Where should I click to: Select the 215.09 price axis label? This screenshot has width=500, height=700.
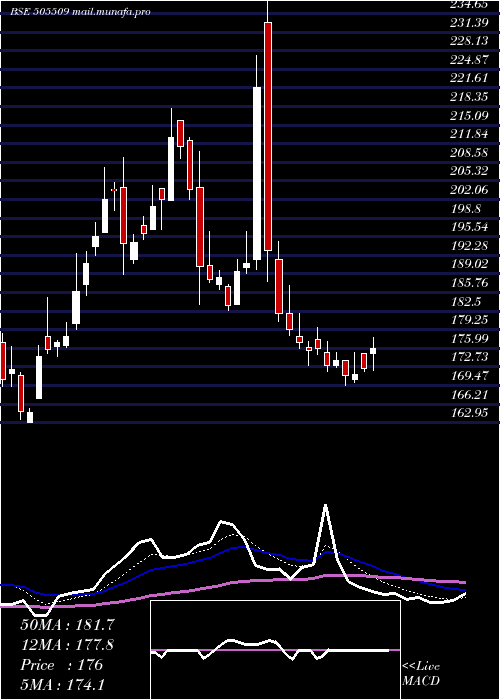click(x=469, y=116)
